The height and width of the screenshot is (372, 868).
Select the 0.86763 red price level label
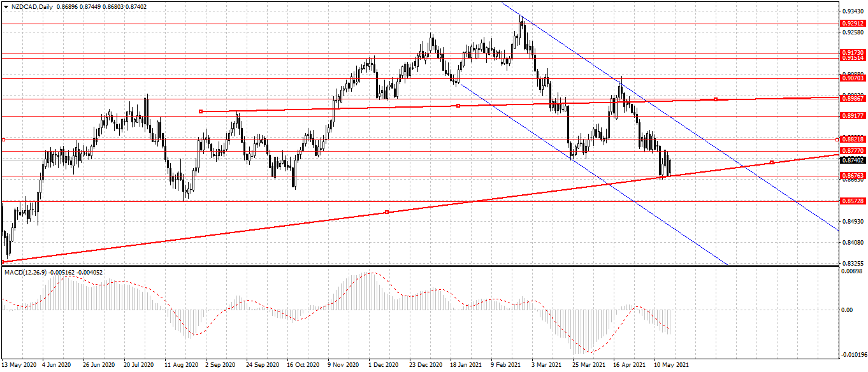point(853,175)
